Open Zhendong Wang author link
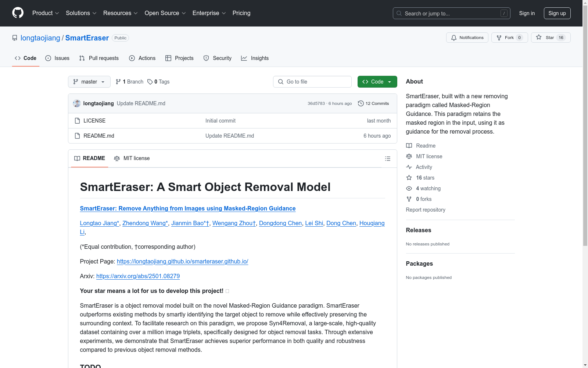Viewport: 588px width, 368px height. pos(145,223)
